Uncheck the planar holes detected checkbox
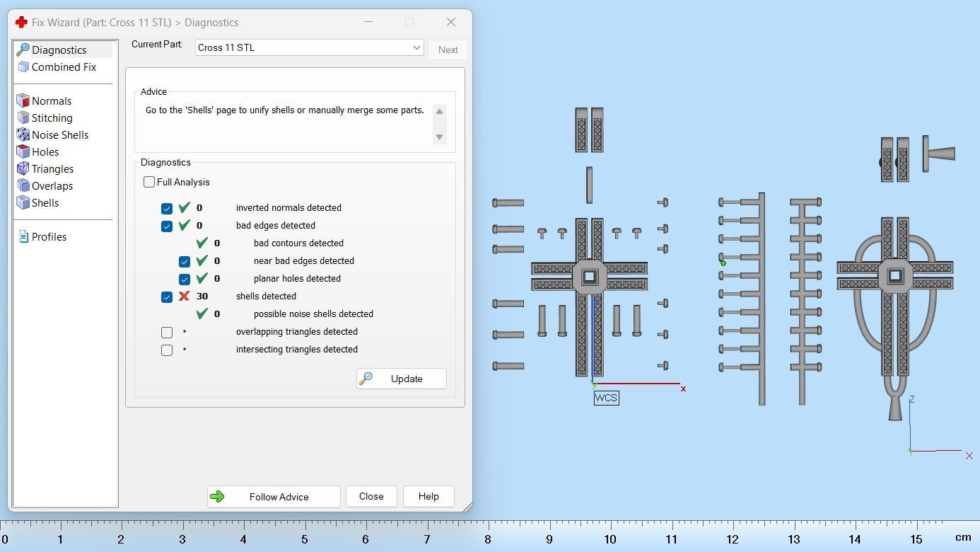 point(185,279)
